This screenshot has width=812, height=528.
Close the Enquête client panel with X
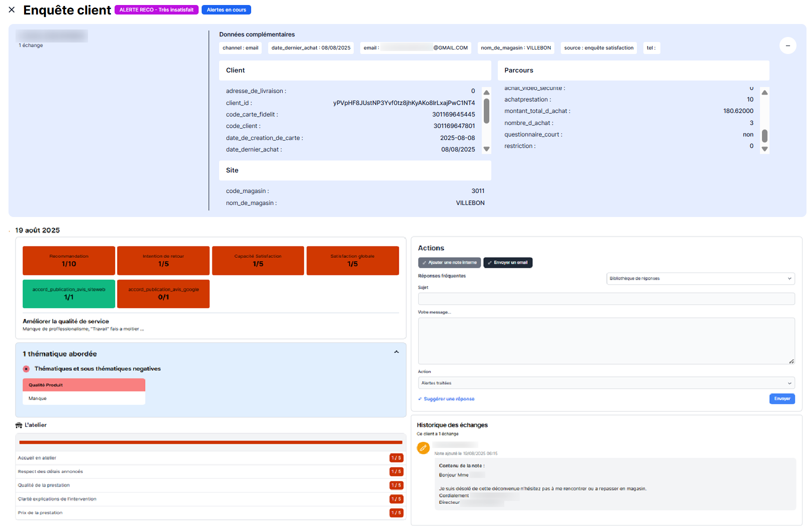(12, 10)
